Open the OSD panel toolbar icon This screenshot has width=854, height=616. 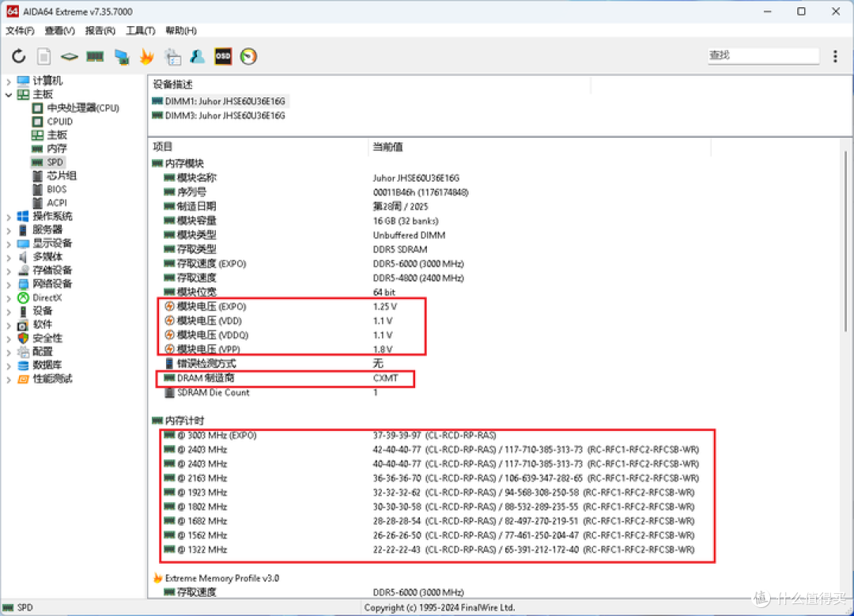[x=223, y=56]
